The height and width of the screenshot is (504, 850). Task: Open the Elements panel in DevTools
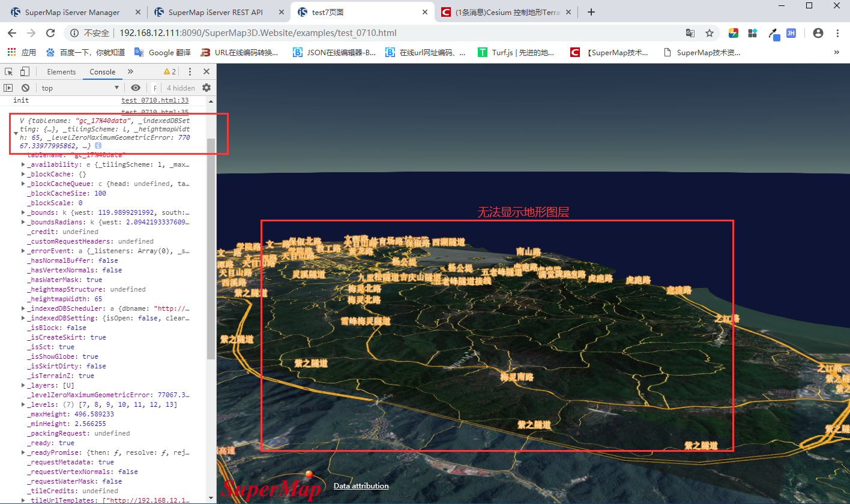pos(61,72)
